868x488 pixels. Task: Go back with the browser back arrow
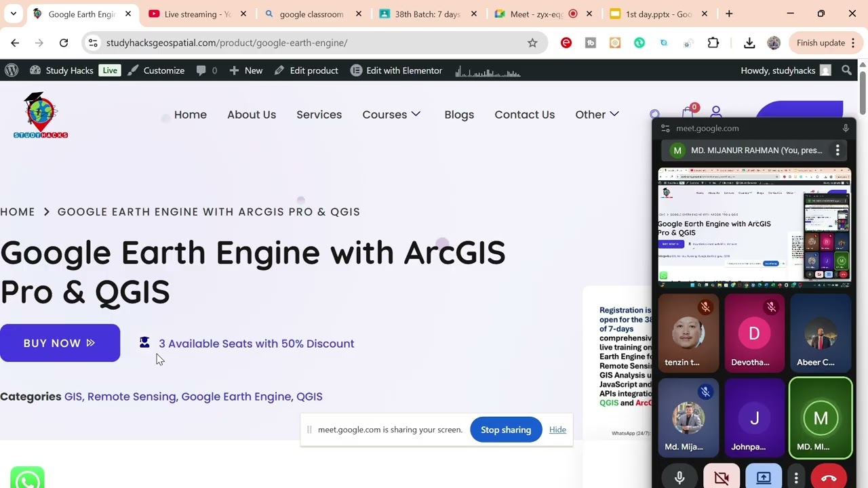pos(15,43)
